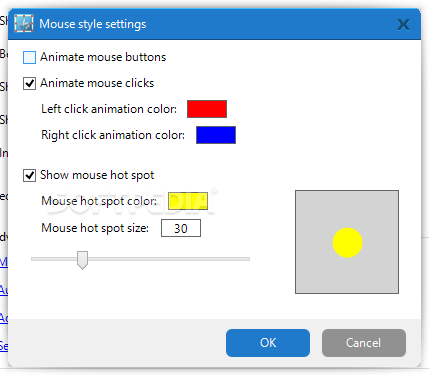Click the app icon in the title bar
The width and height of the screenshot is (429, 375).
pyautogui.click(x=24, y=24)
